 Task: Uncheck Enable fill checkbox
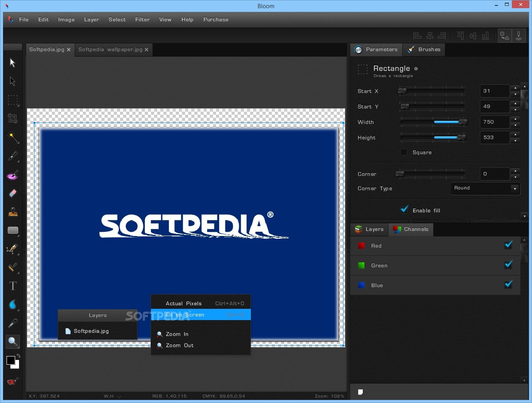[404, 210]
